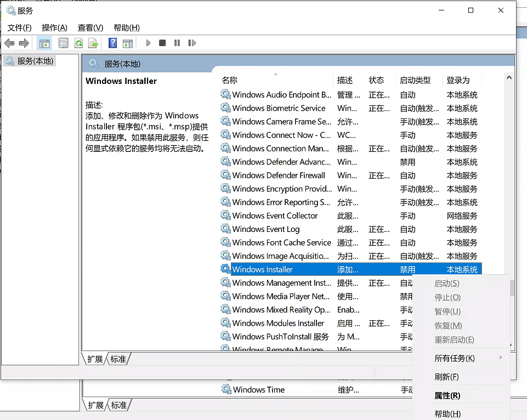Sort by the 启动类型 column header
This screenshot has height=420, width=527.
(419, 80)
